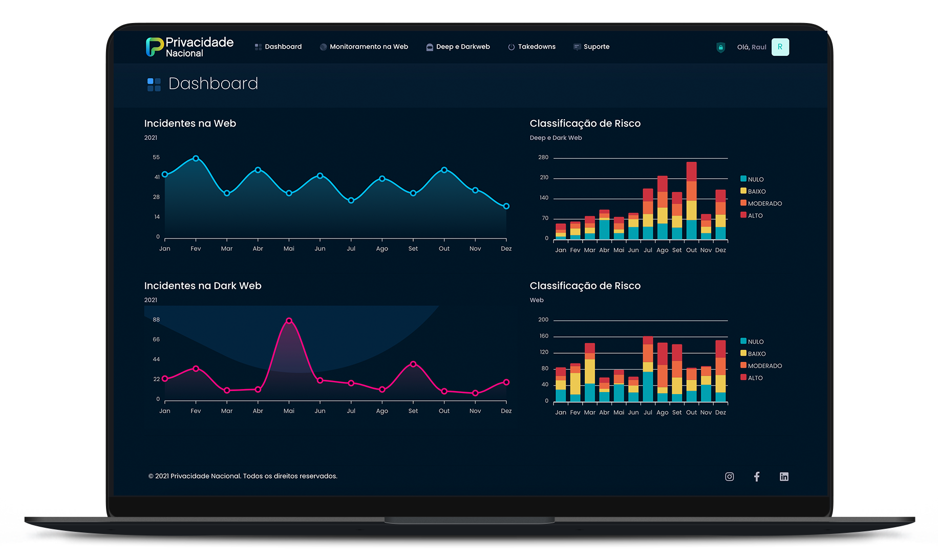This screenshot has height=560, width=938.
Task: Click the Olá, Raul greeting
Action: (x=752, y=47)
